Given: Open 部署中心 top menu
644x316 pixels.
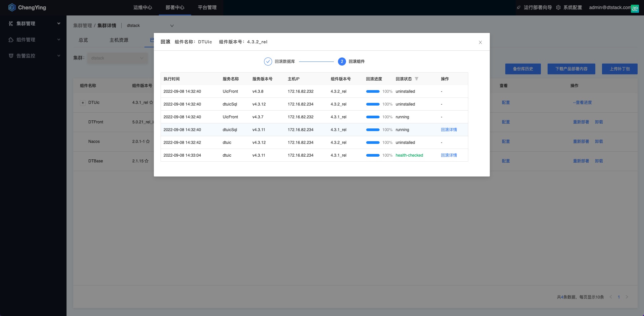Looking at the screenshot, I should [175, 7].
